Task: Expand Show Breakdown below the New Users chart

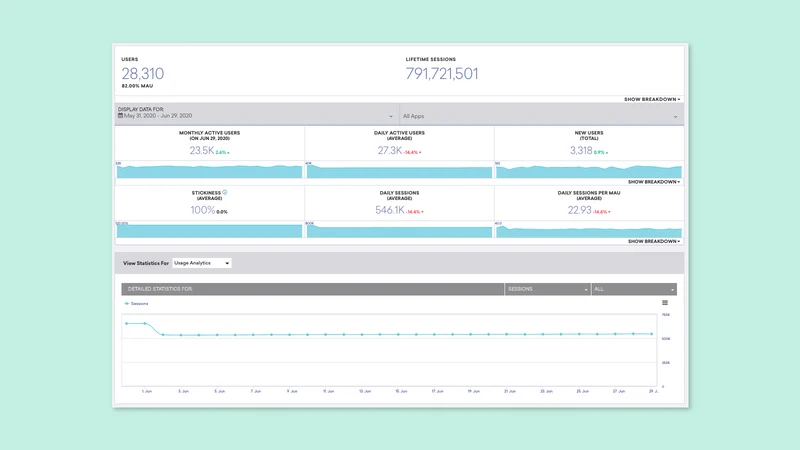Action: (654, 182)
